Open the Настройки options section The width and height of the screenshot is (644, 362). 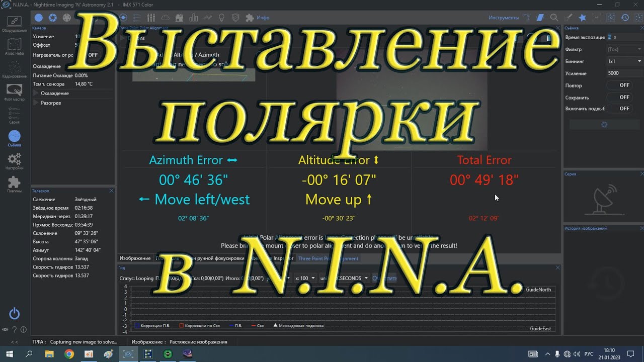point(14,162)
